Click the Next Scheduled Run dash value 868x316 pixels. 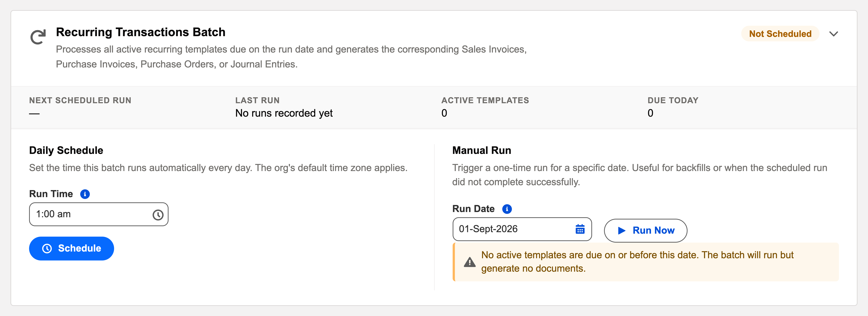click(34, 114)
